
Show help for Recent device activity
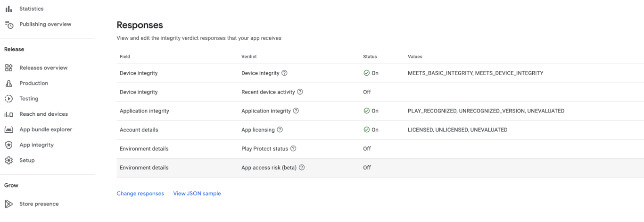[300, 92]
